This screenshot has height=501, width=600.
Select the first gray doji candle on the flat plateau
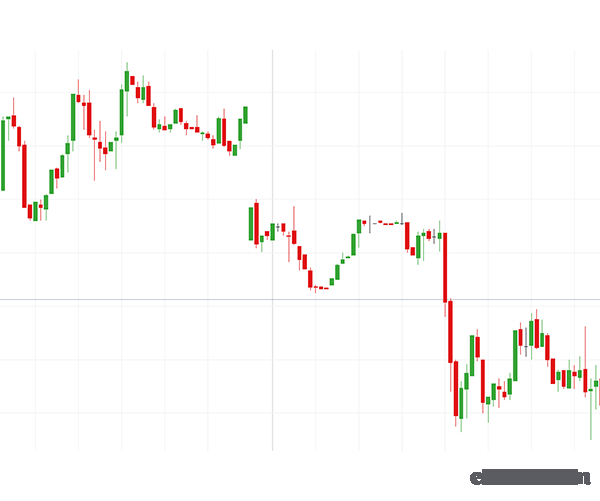point(370,224)
